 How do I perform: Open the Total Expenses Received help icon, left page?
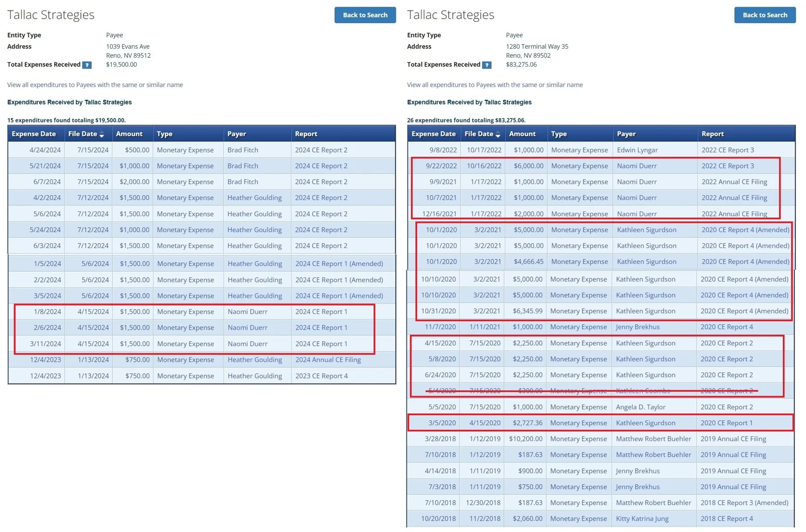click(x=87, y=65)
